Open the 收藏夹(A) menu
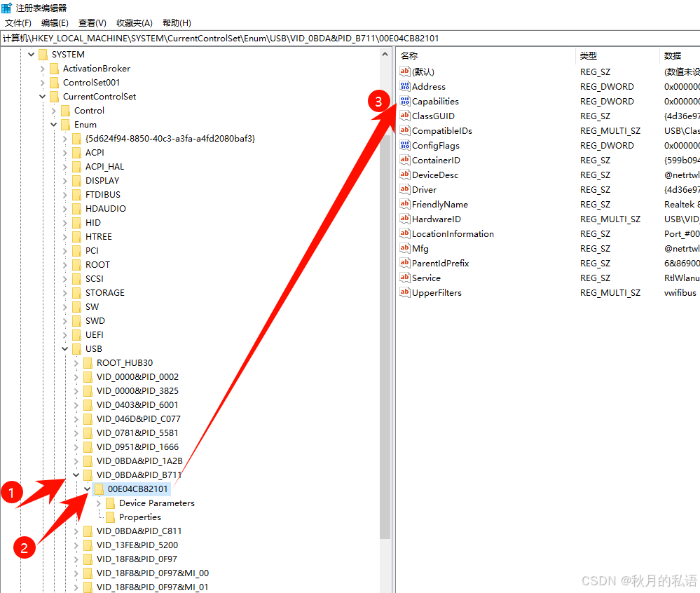The height and width of the screenshot is (593, 700). [x=134, y=22]
